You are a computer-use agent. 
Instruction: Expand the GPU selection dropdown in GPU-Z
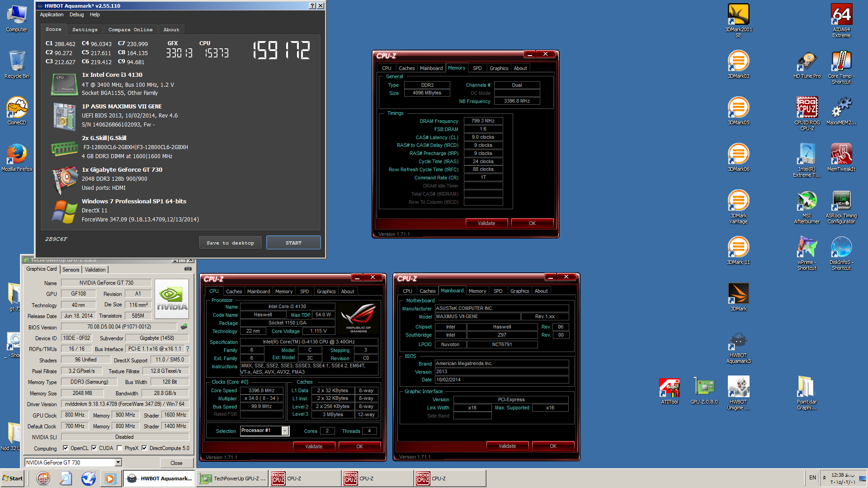[118, 462]
